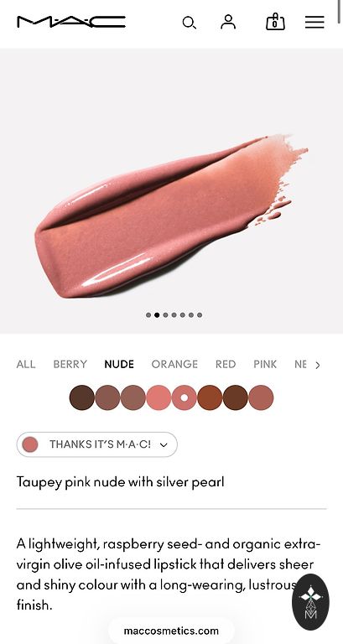Choose the bright coral-pink shade swatch

point(159,397)
